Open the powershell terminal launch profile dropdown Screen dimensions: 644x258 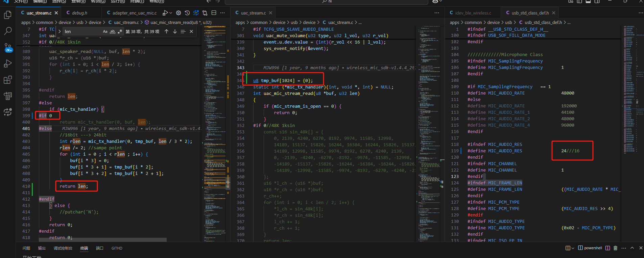[572, 248]
